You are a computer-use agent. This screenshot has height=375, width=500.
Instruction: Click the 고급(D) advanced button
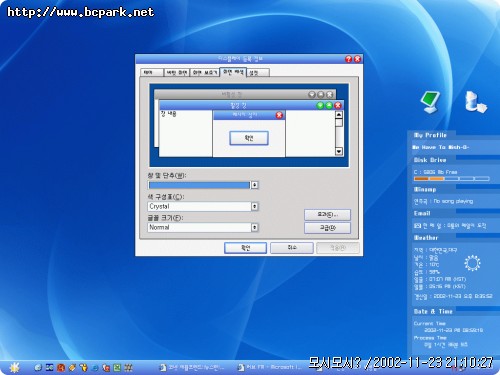point(327,228)
